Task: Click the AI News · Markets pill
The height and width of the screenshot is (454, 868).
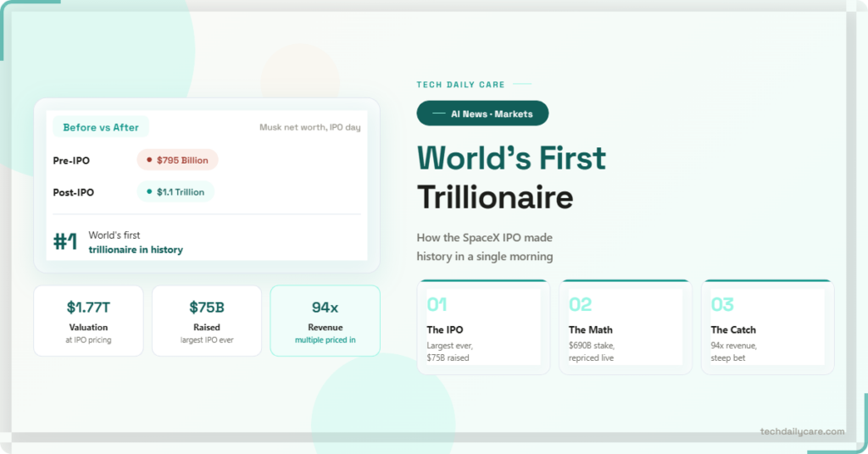Action: click(x=482, y=113)
